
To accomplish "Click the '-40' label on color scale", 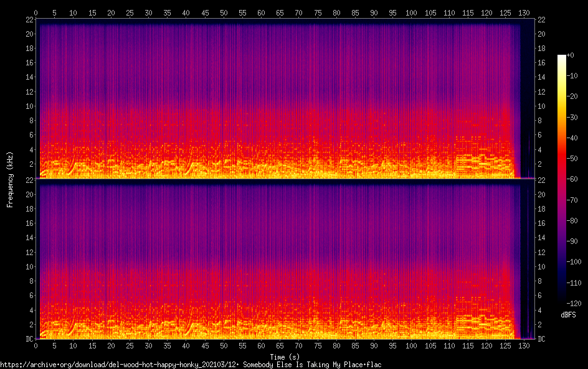I will pyautogui.click(x=572, y=138).
